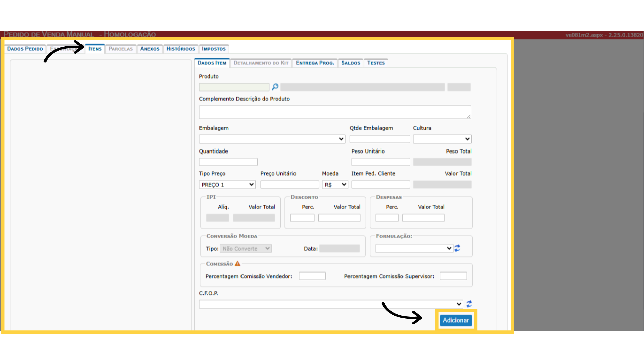This screenshot has width=644, height=362.
Task: Open the Conversão Moeda Tipo dropdown
Action: click(246, 249)
